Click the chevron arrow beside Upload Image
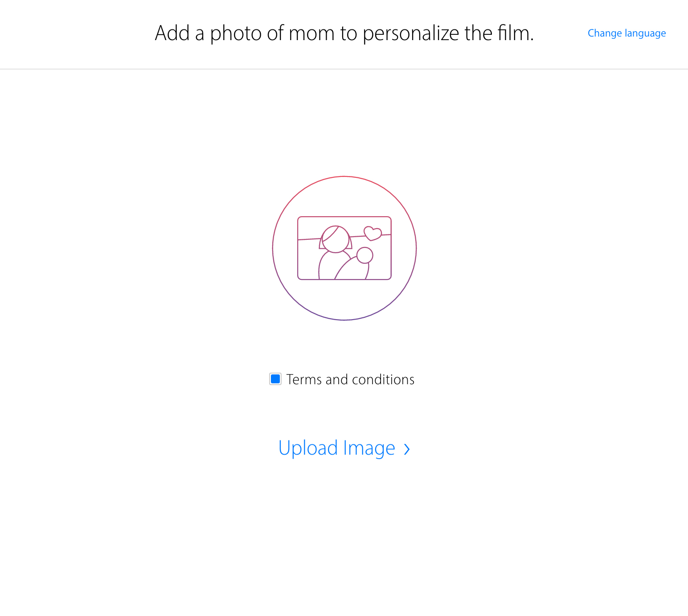 coord(406,449)
